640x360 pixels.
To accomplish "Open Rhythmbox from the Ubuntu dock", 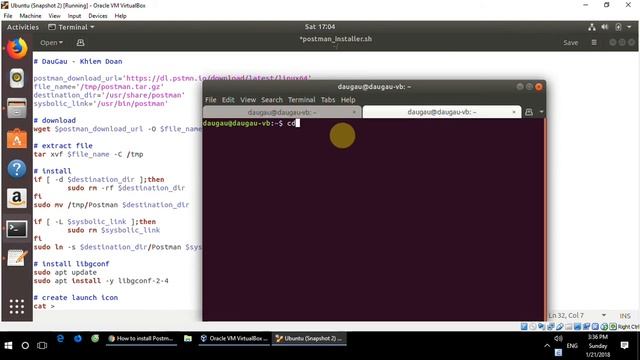I will coord(17,78).
